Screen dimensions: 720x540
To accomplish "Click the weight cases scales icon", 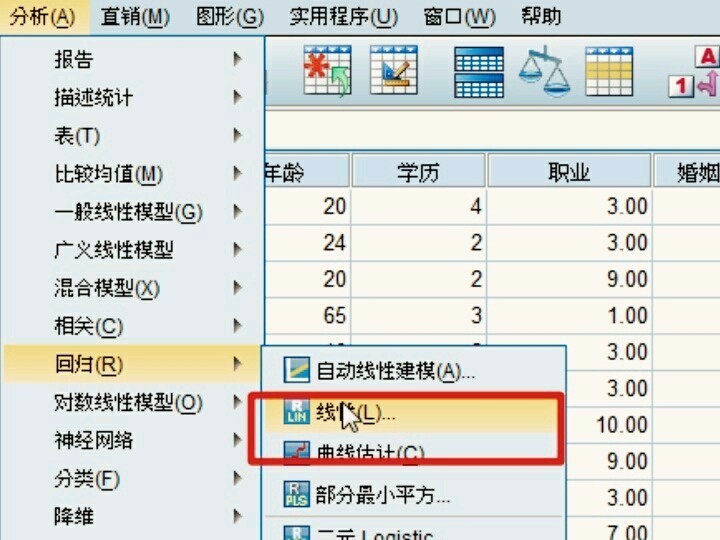I will [545, 71].
